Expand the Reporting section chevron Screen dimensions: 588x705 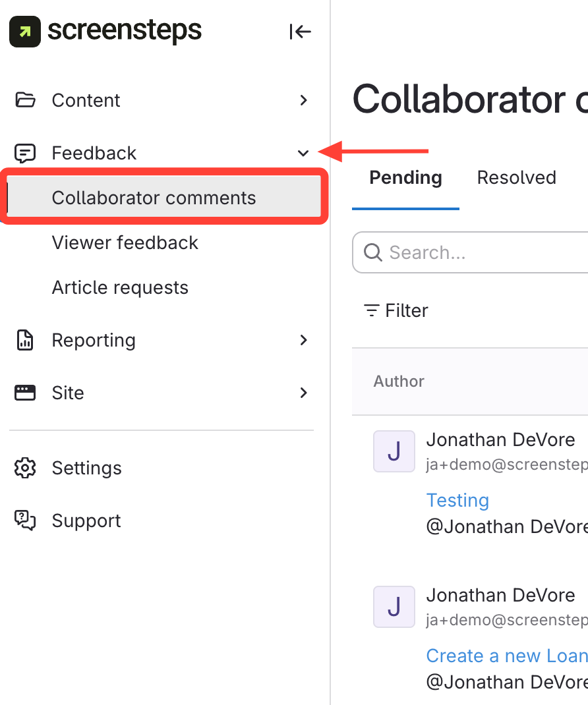(303, 340)
